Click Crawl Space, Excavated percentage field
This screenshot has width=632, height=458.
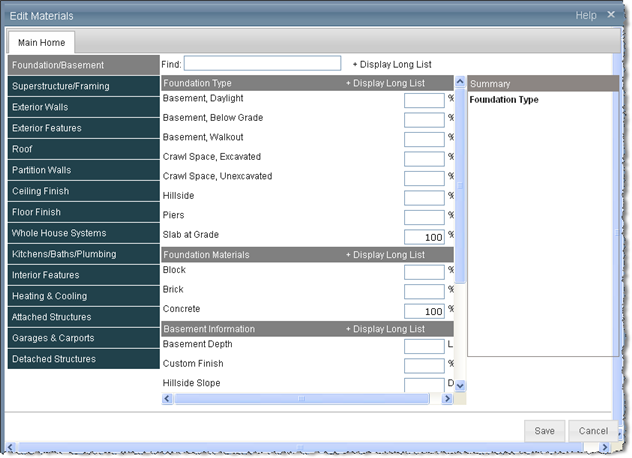coord(424,159)
